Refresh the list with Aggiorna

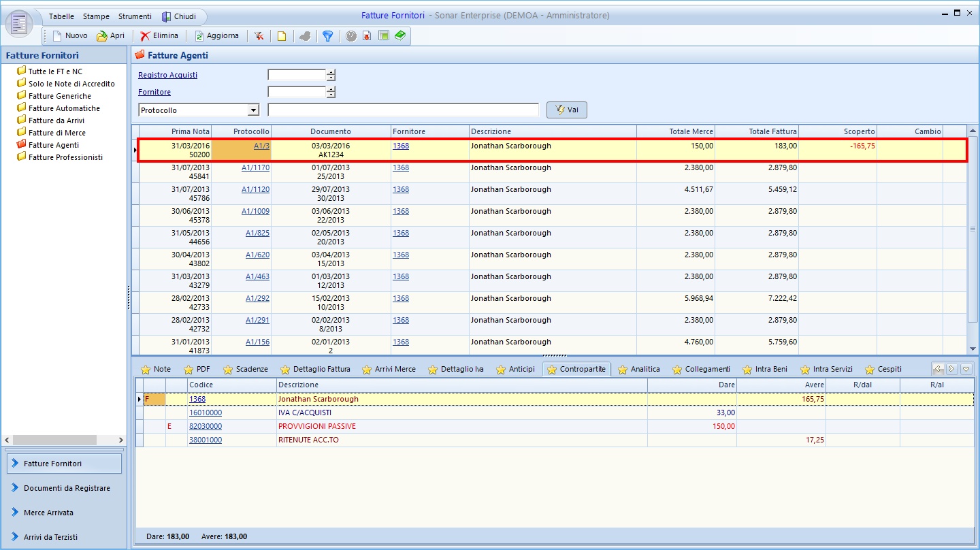(216, 35)
